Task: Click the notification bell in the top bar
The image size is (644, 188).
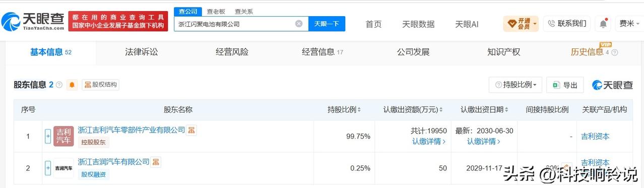Action: 603,24
